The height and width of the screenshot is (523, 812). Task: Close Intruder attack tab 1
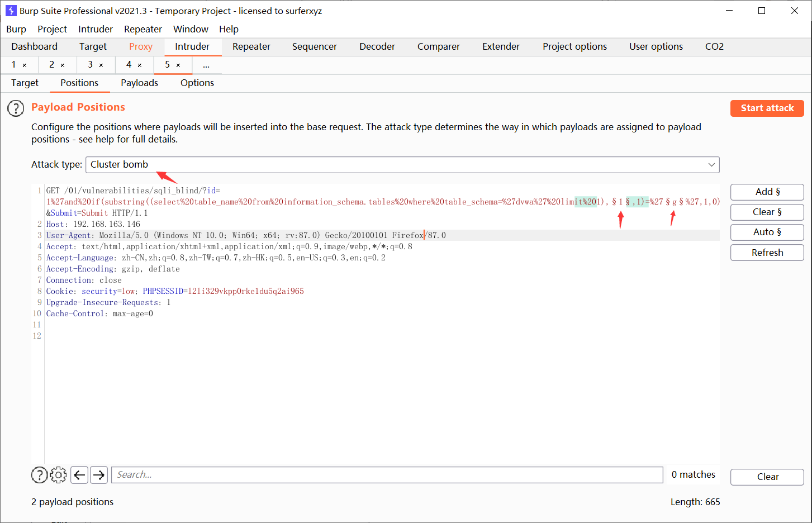coord(25,65)
